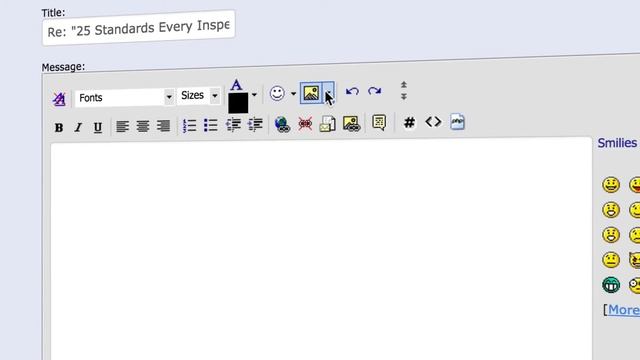Toggle underline formatting
Screen dimensions: 640x360
coord(98,128)
